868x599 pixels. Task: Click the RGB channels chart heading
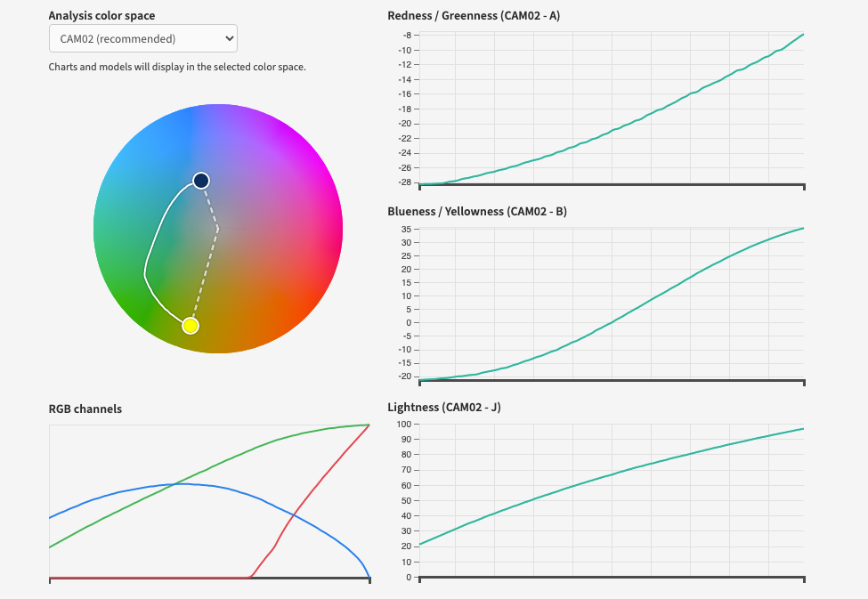pos(85,409)
